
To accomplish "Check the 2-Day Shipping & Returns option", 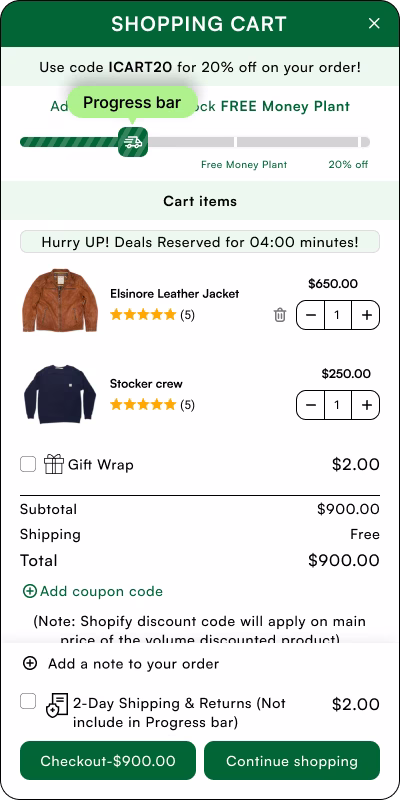I will [x=28, y=701].
